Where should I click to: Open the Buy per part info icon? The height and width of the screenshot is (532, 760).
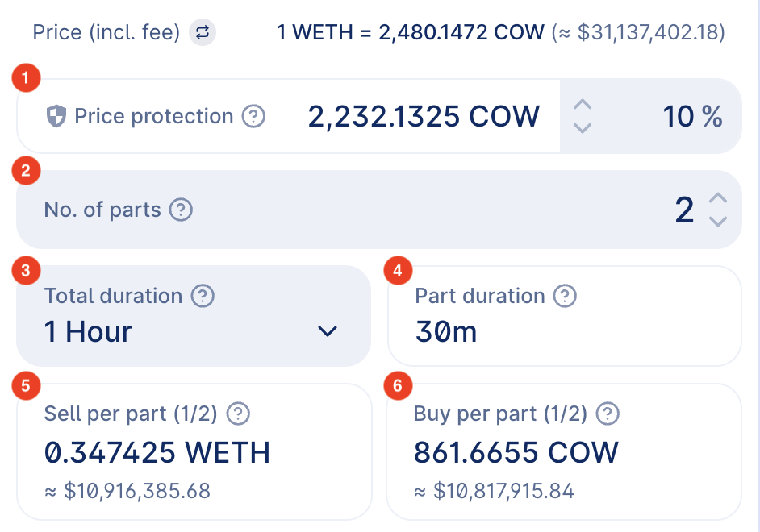[607, 414]
